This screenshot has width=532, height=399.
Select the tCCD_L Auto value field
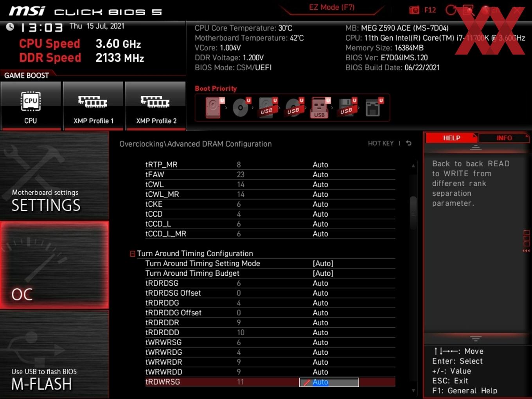[320, 224]
